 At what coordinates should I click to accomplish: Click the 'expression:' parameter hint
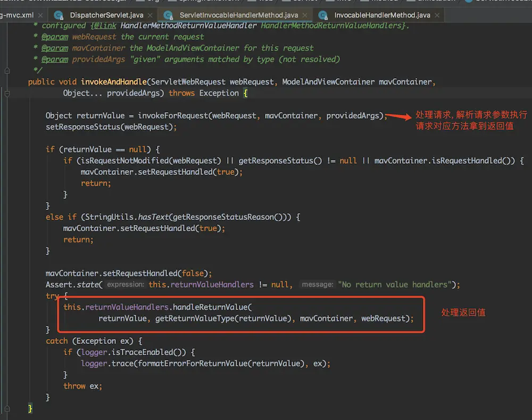pos(126,285)
